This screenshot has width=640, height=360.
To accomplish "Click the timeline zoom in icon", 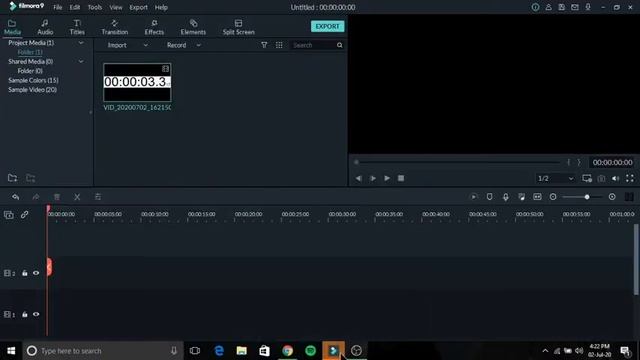I will pyautogui.click(x=612, y=197).
